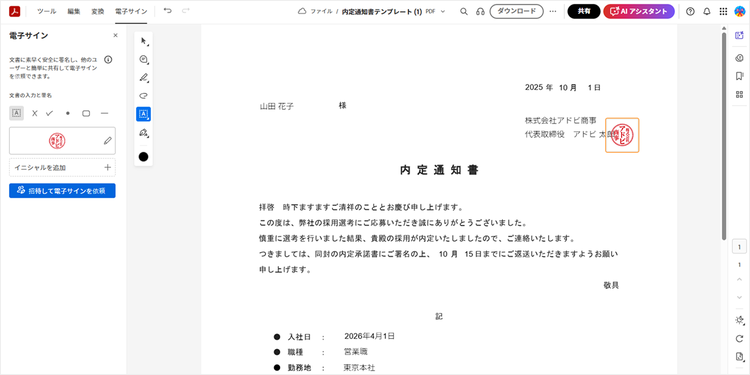Click the info icon in the 電子サイン panel
750x375 pixels.
[x=108, y=60]
